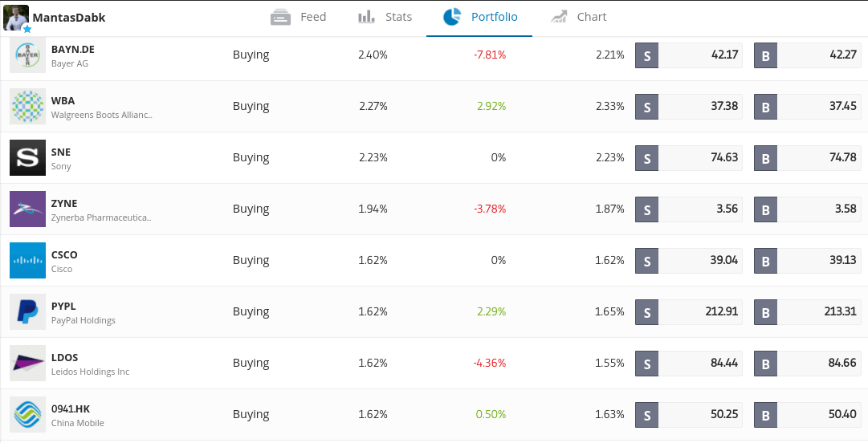The image size is (868, 443).
Task: Buy Zynerba at 3.58
Action: tap(808, 209)
